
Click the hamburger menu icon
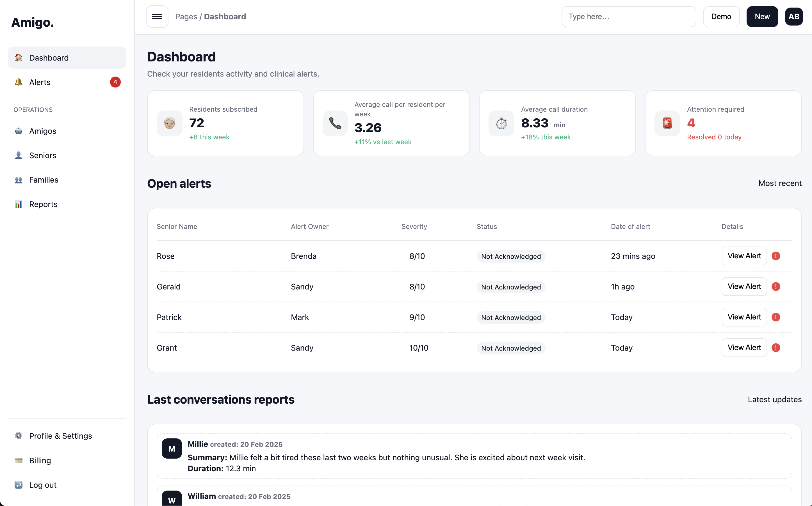click(157, 16)
